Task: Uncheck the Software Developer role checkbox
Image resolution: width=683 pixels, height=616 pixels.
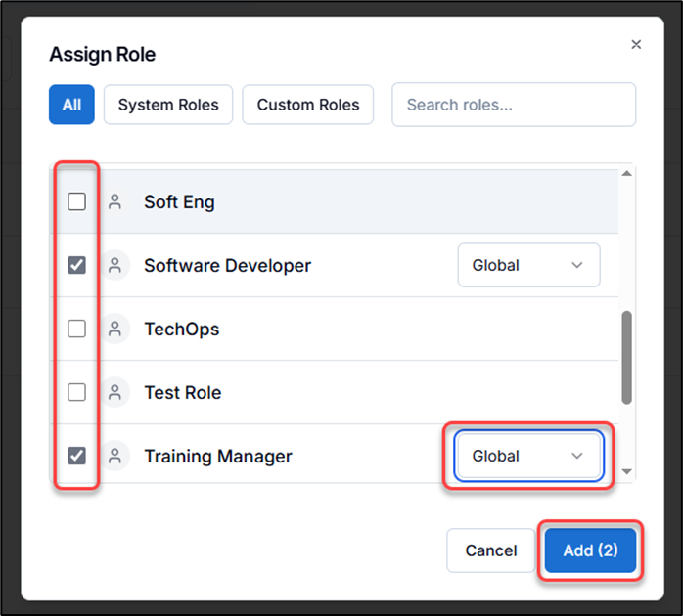Action: point(76,265)
